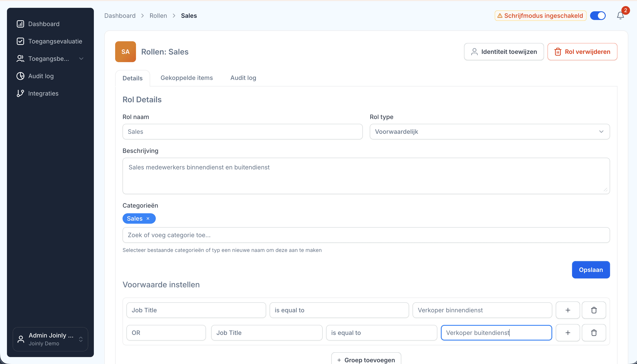Click the person icon in Identiteit toewijzen
637x364 pixels.
coord(474,52)
